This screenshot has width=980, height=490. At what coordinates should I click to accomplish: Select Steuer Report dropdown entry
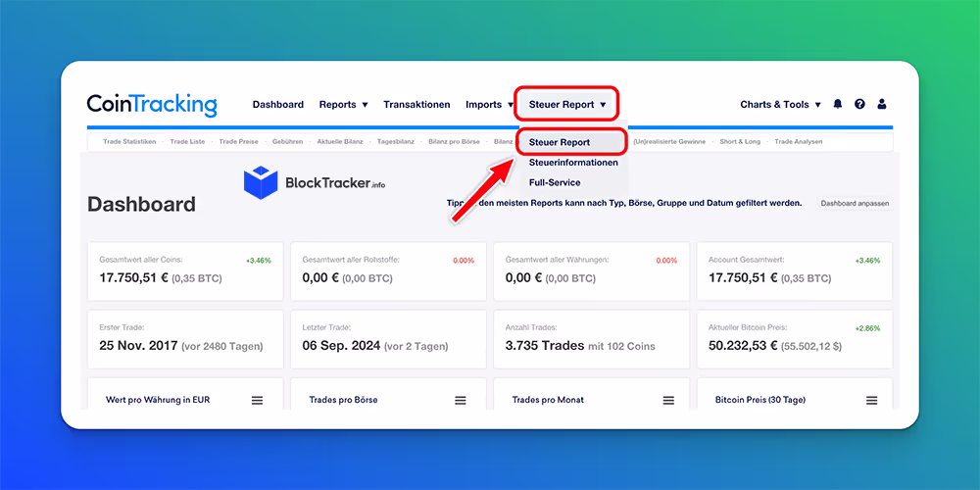tap(560, 142)
